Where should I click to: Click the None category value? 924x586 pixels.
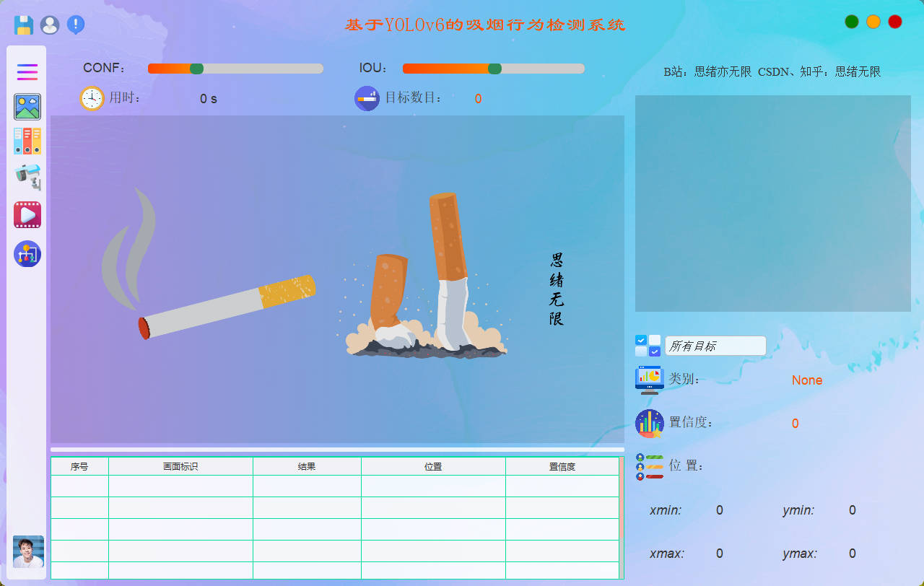tap(807, 380)
